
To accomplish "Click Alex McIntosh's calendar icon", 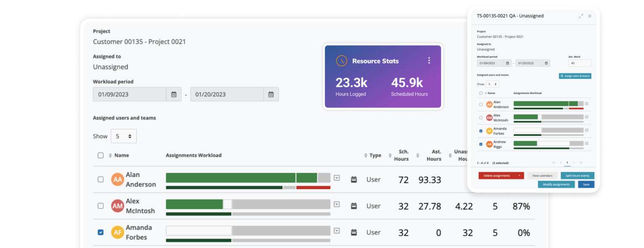I will click(x=354, y=206).
